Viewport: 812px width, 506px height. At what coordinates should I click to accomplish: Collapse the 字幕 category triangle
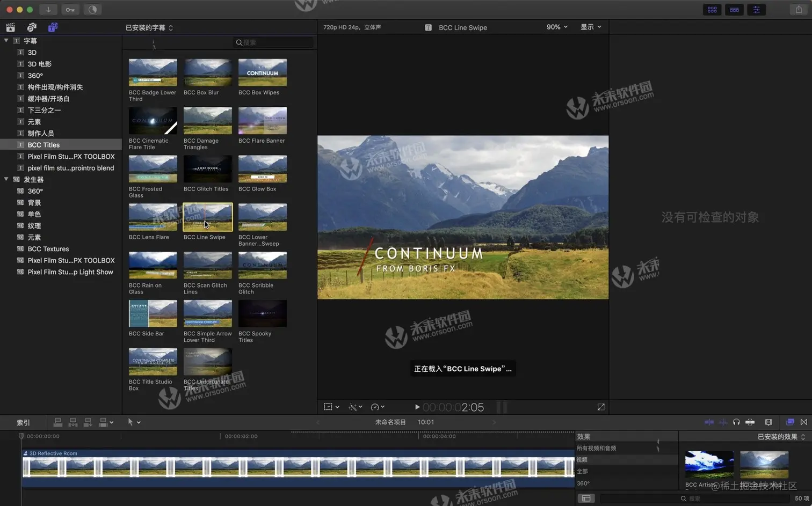pyautogui.click(x=6, y=41)
